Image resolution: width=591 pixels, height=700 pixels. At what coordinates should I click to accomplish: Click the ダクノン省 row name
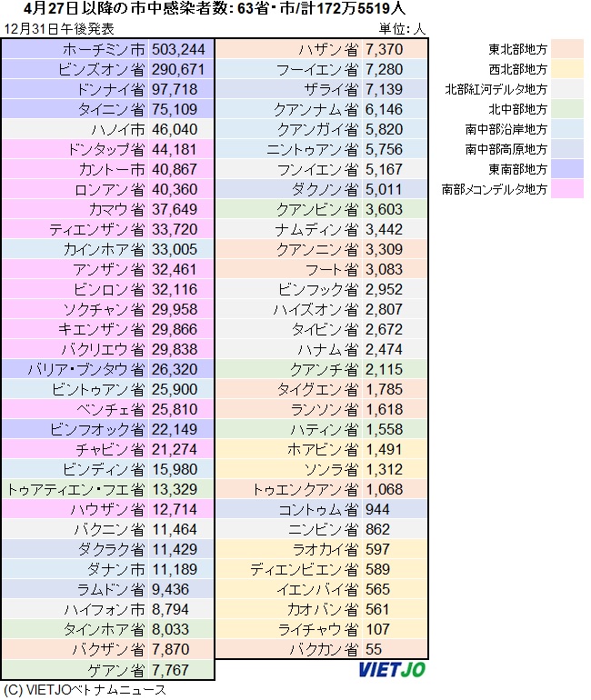pyautogui.click(x=325, y=190)
